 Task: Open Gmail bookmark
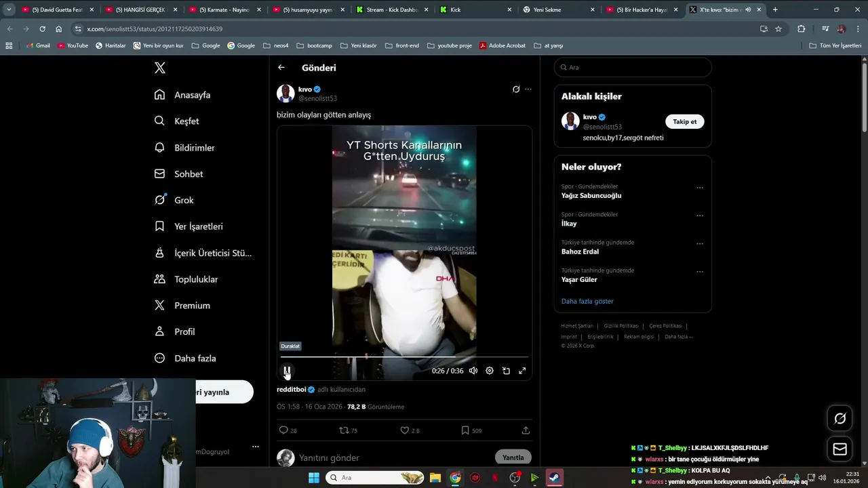[x=38, y=45]
